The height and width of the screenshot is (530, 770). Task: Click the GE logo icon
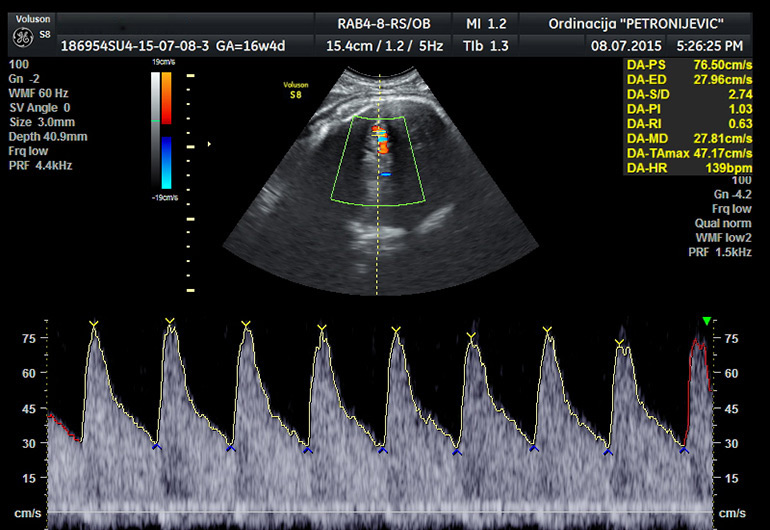21,37
